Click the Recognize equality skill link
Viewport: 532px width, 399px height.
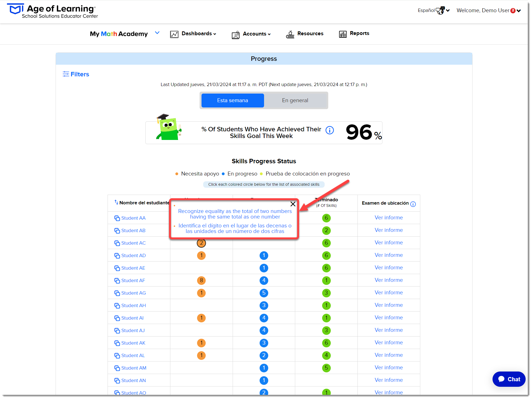pyautogui.click(x=235, y=214)
